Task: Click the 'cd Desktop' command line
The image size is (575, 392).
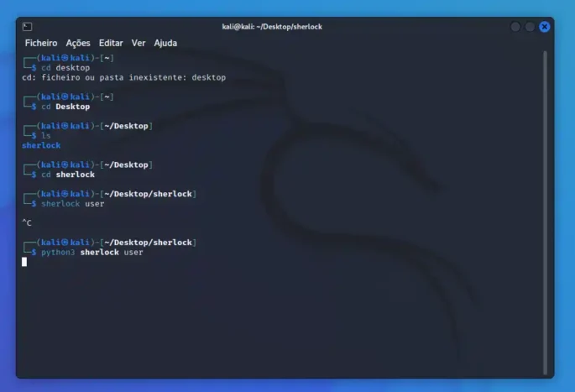Action: pos(65,107)
